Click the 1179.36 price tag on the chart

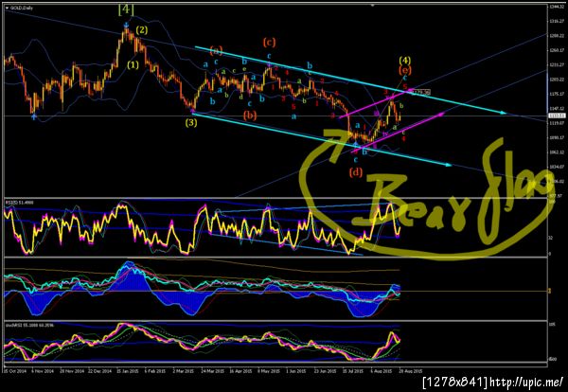[421, 93]
